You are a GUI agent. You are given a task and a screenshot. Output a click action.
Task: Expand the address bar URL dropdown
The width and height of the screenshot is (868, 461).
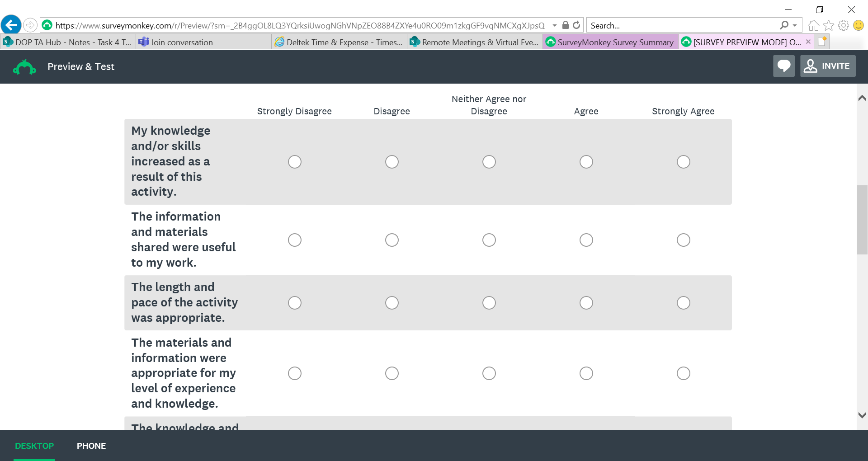point(555,26)
